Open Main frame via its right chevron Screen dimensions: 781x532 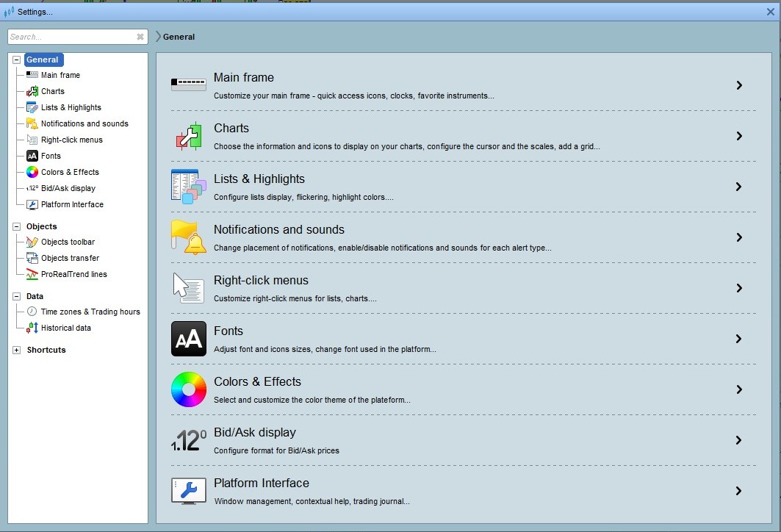tap(739, 85)
